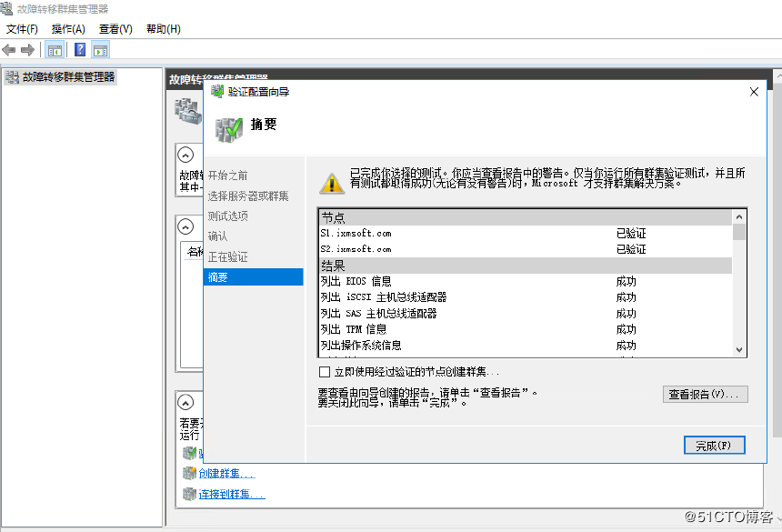This screenshot has width=782, height=532.
Task: Click the forward navigation arrow
Action: point(26,49)
